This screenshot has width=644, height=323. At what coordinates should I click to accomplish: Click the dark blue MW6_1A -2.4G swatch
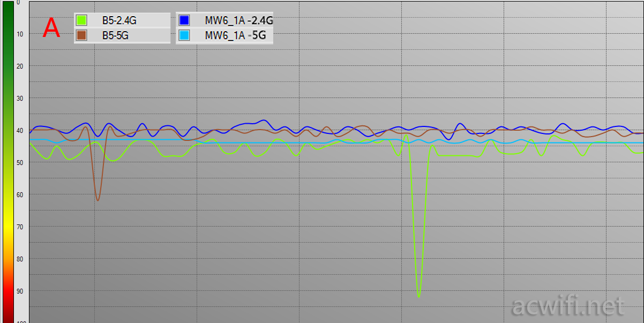(x=184, y=20)
